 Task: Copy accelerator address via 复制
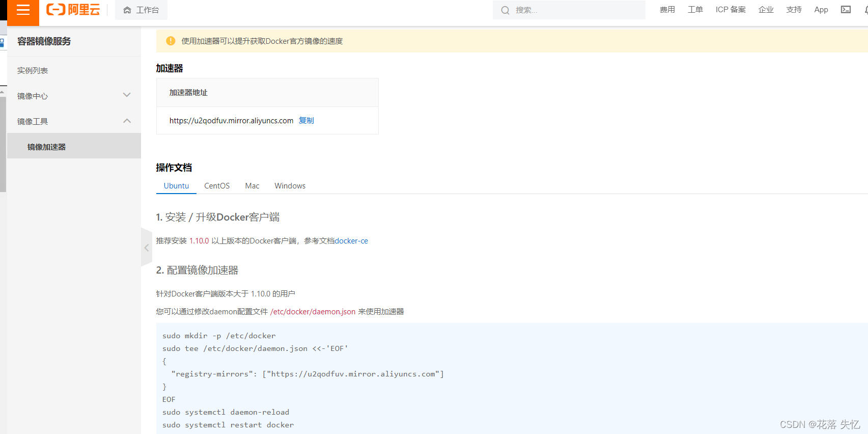point(306,120)
